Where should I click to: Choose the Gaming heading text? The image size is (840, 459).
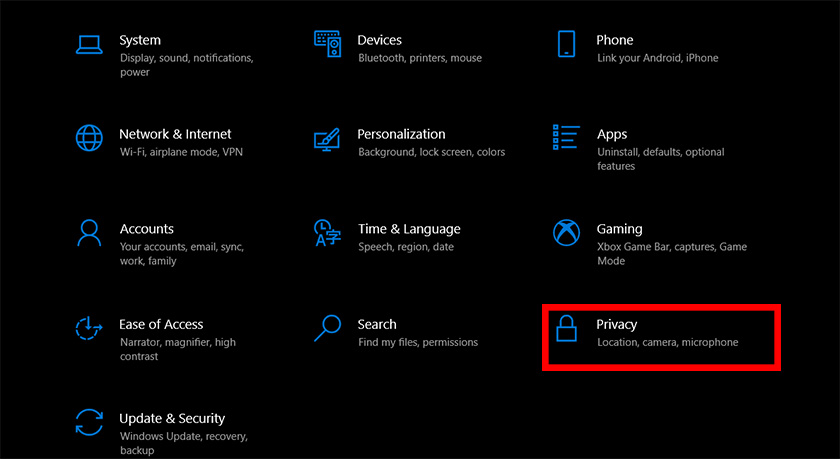point(619,229)
